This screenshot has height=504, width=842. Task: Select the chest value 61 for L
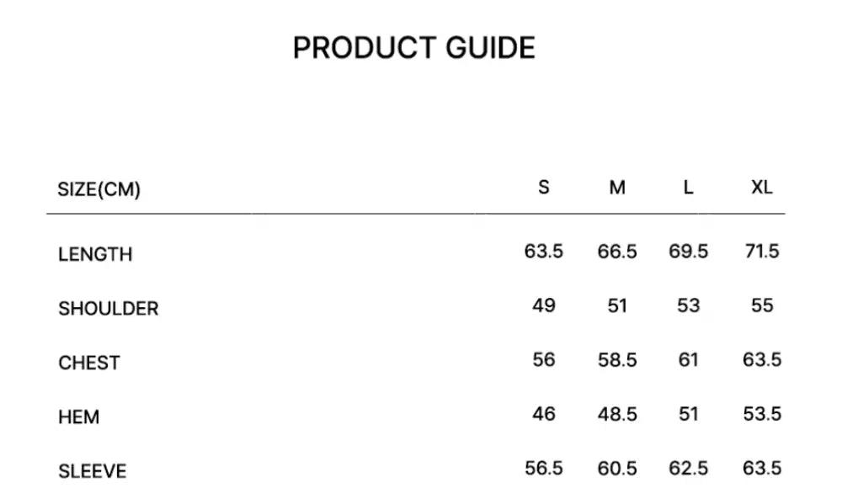(688, 360)
